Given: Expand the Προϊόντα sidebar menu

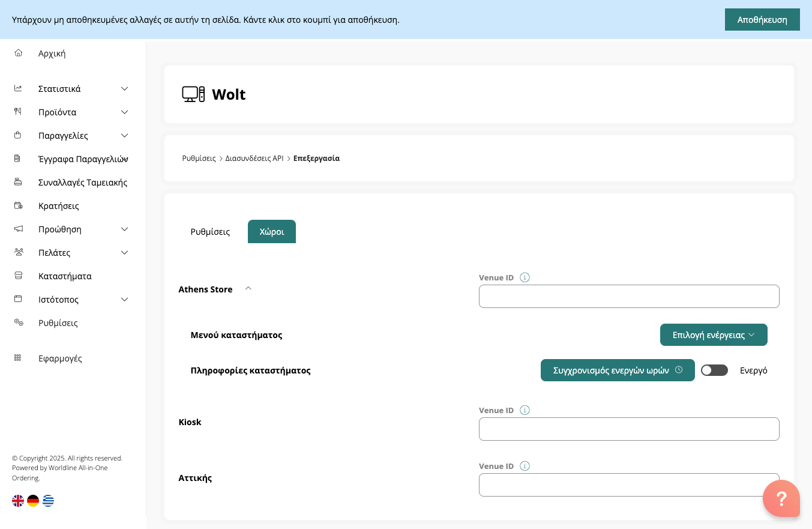Looking at the screenshot, I should pos(124,112).
